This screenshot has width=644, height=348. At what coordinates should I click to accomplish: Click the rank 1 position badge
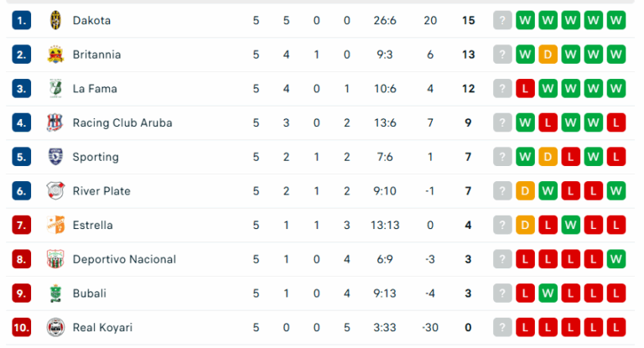click(x=21, y=20)
